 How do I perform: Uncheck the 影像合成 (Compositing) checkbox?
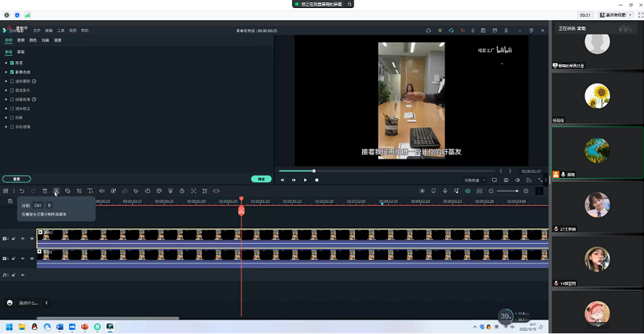tap(12, 72)
